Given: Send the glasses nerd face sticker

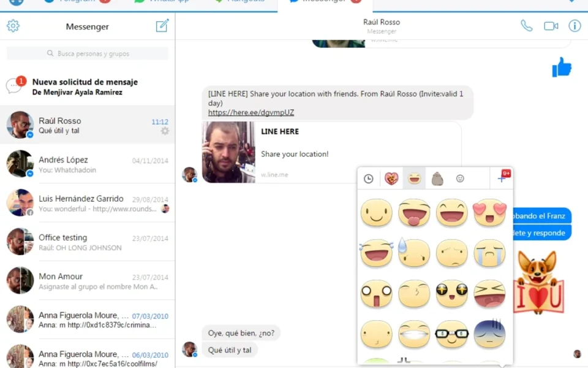Looking at the screenshot, I should [452, 334].
